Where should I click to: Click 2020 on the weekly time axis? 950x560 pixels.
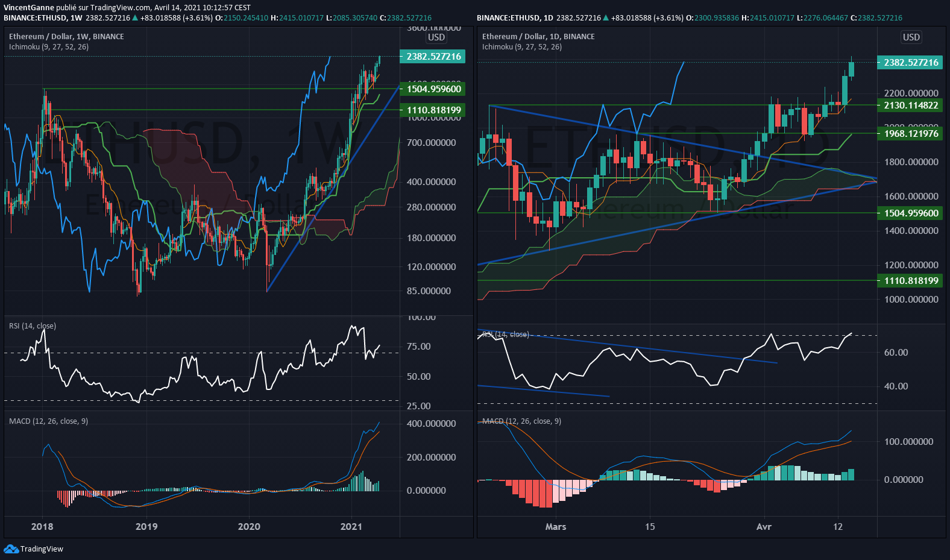point(249,527)
